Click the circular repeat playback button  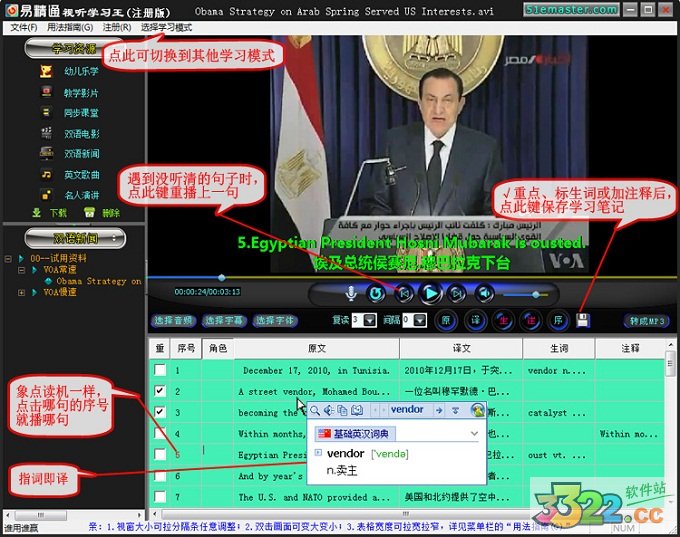tap(376, 294)
